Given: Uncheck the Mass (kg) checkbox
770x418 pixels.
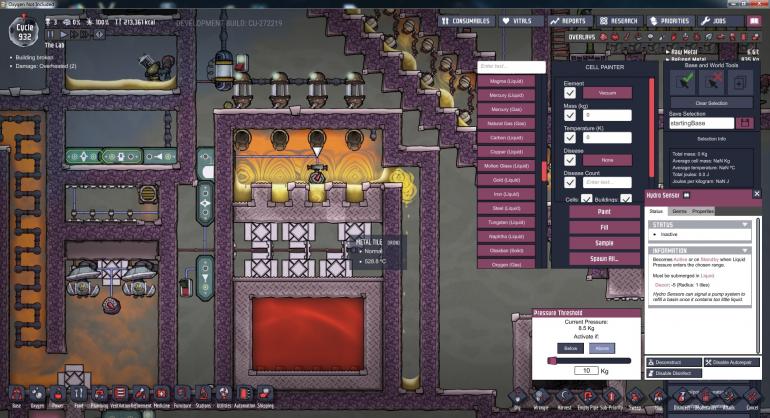Looking at the screenshot, I should click(570, 115).
